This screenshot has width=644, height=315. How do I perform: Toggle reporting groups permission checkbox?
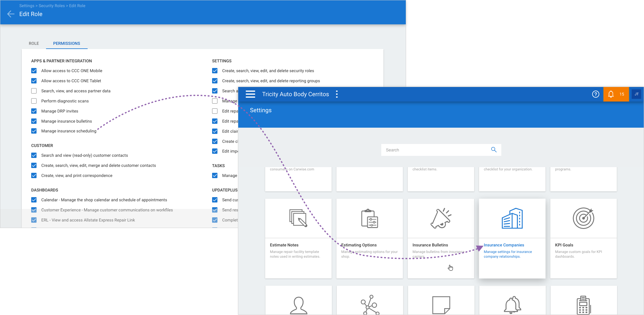tap(215, 81)
